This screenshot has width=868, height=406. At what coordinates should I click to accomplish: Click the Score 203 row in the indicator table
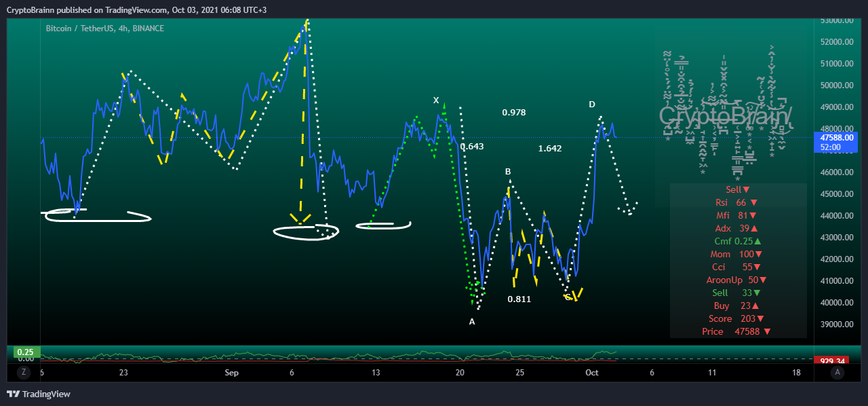click(x=736, y=318)
